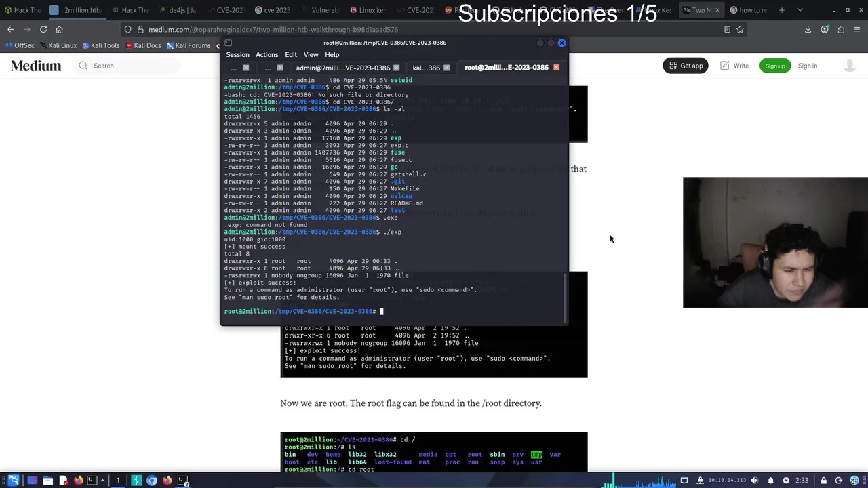
Task: Switch to the Firefox window in taskbar
Action: coord(167,481)
